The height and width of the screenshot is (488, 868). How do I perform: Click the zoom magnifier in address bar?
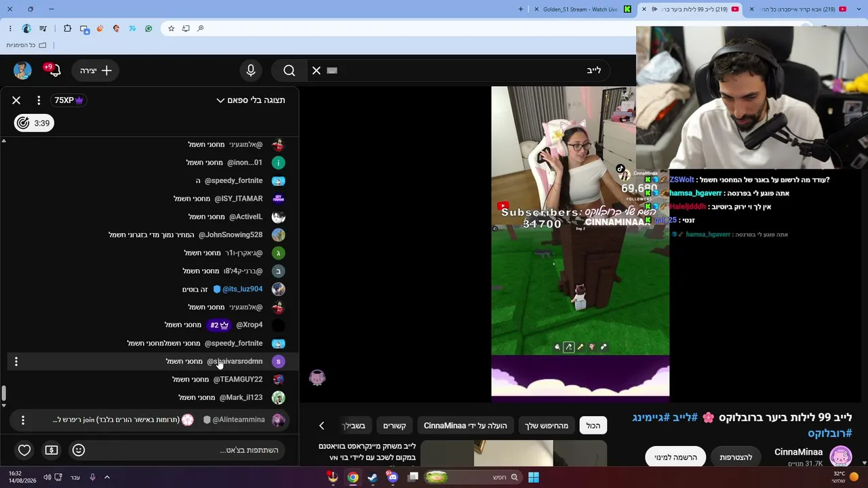(x=200, y=28)
